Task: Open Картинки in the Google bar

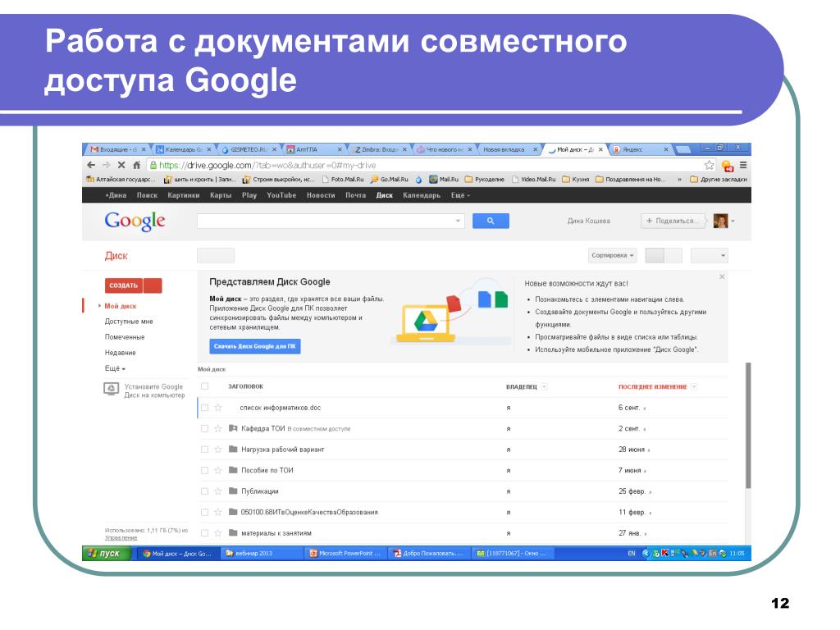Action: pos(183,195)
